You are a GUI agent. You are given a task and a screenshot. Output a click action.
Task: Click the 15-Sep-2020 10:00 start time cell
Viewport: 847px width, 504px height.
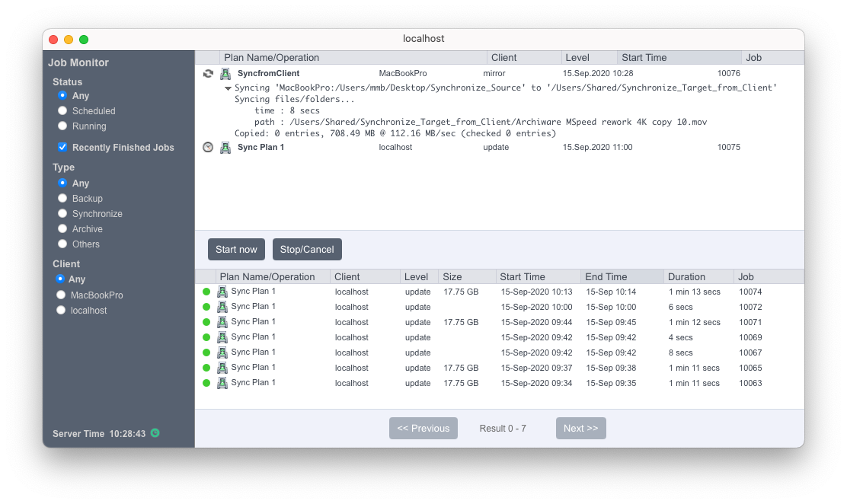[536, 307]
